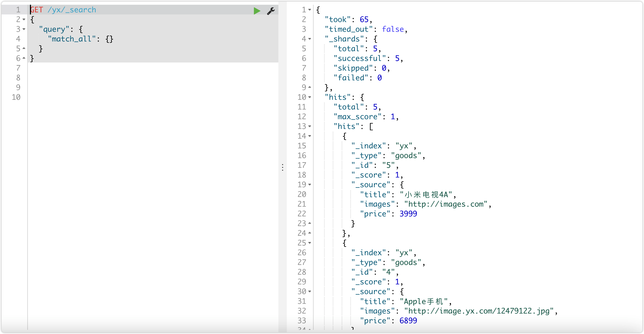Click the "took" value 65

click(364, 20)
